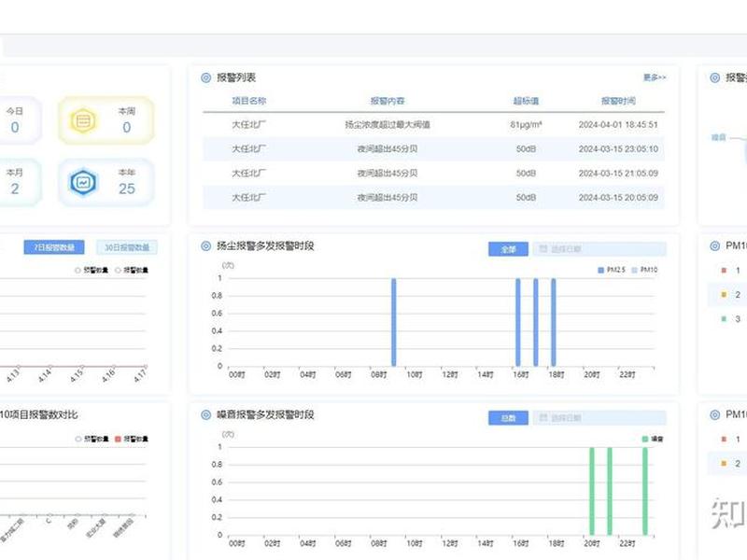Click 超标值 column header
This screenshot has width=747, height=560.
(526, 101)
